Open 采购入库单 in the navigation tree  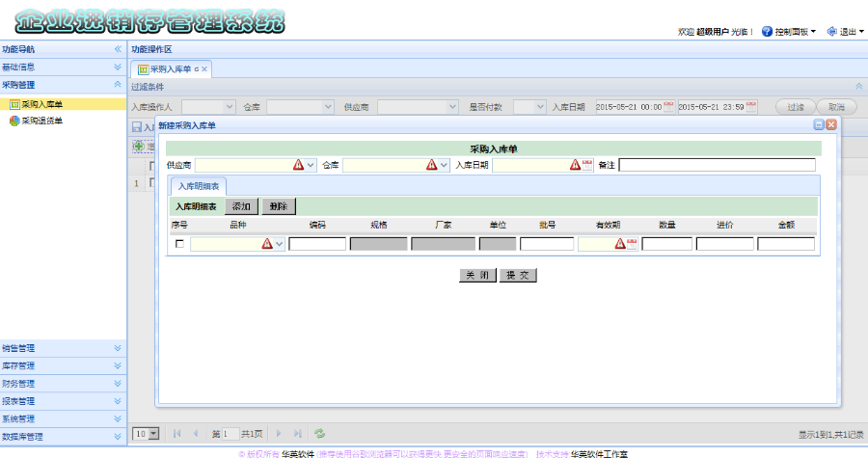click(x=42, y=104)
